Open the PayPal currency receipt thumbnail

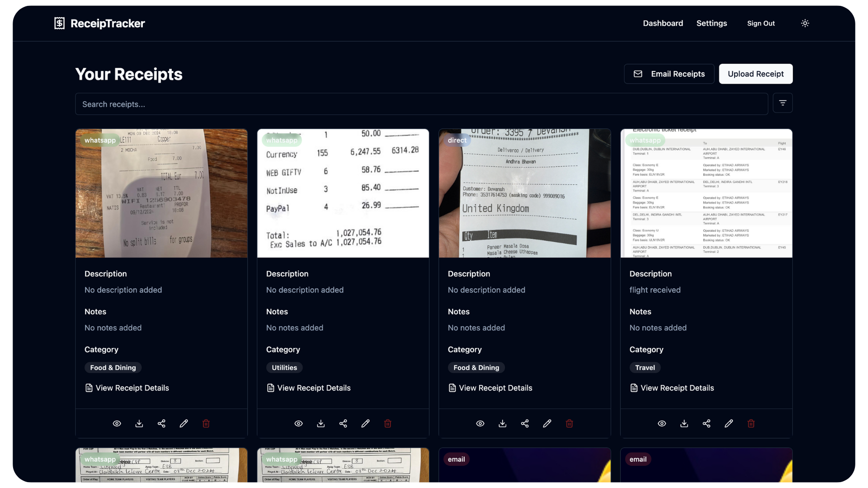(x=343, y=193)
